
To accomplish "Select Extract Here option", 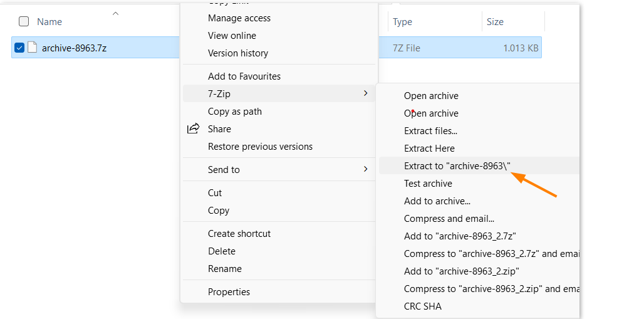I will (429, 149).
